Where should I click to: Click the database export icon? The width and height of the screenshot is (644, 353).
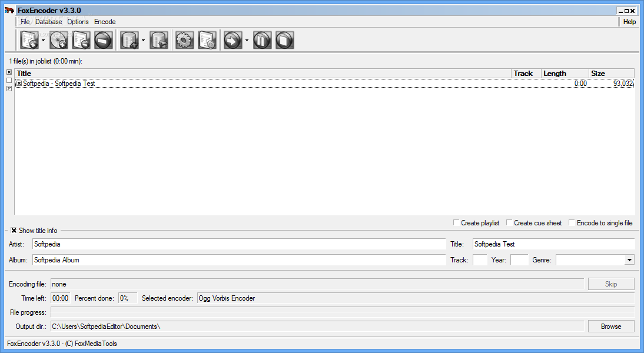[130, 40]
